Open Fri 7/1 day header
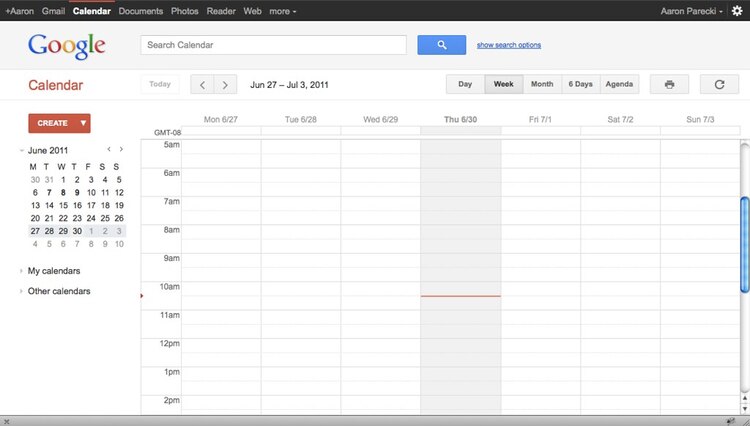Image resolution: width=750 pixels, height=426 pixels. [x=540, y=120]
